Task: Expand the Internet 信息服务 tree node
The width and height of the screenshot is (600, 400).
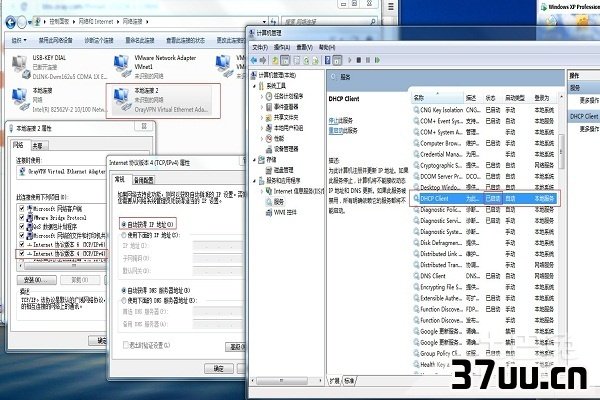Action: click(262, 191)
